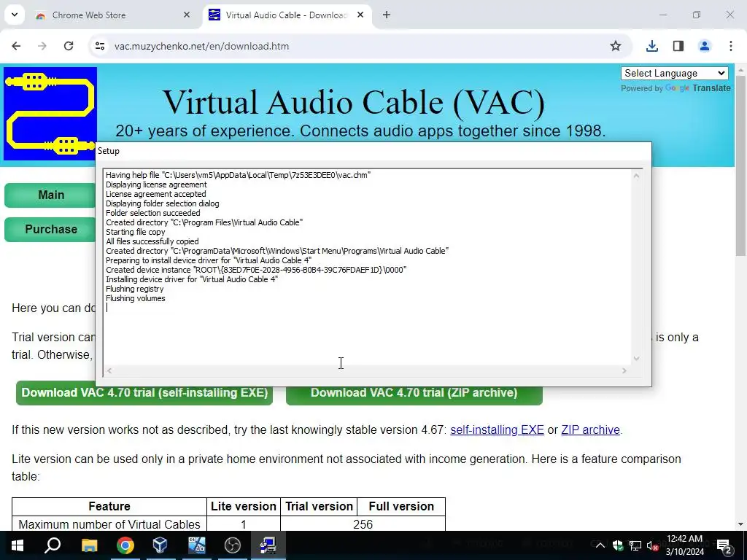Image resolution: width=747 pixels, height=560 pixels.
Task: Open Chrome side panel icon
Action: tap(678, 46)
